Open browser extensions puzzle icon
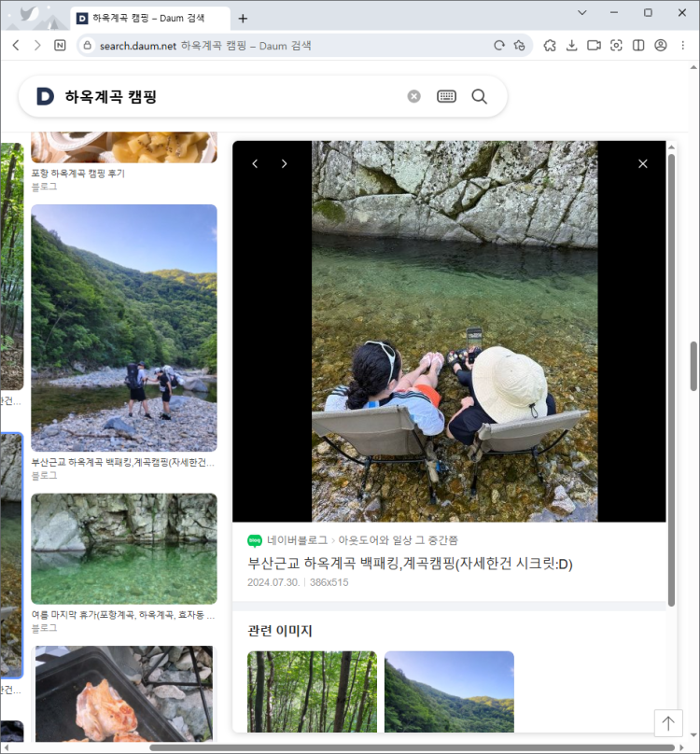The height and width of the screenshot is (754, 700). tap(550, 45)
